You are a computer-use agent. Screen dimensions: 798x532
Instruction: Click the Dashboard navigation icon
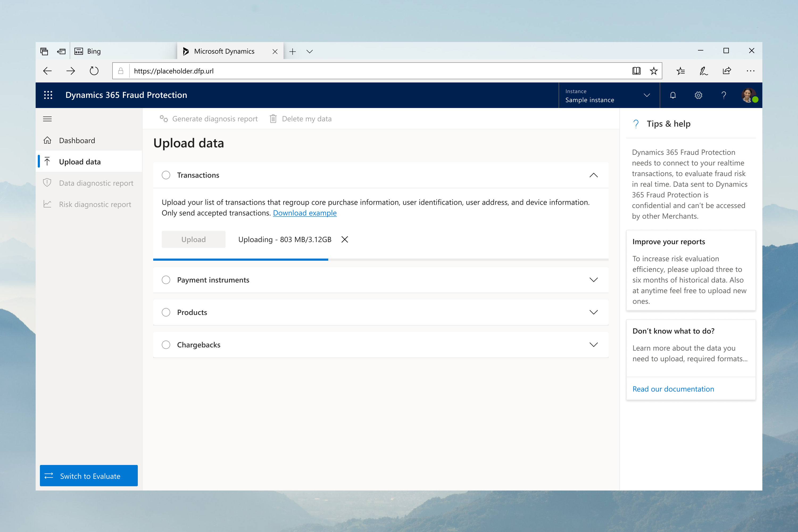[x=48, y=140]
